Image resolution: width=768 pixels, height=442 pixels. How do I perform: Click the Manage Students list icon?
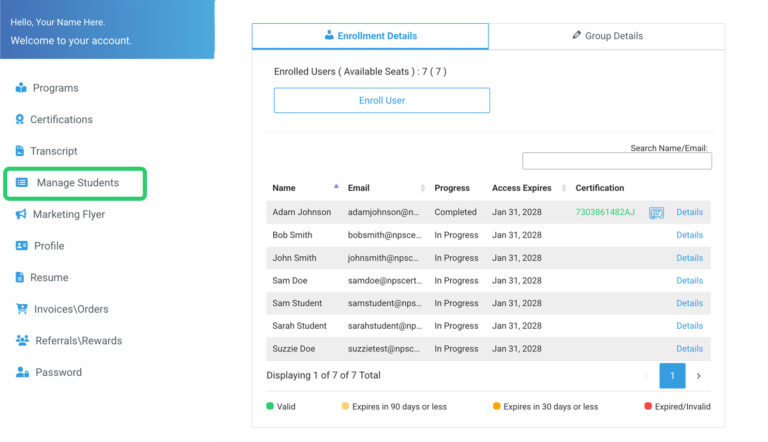pos(22,182)
